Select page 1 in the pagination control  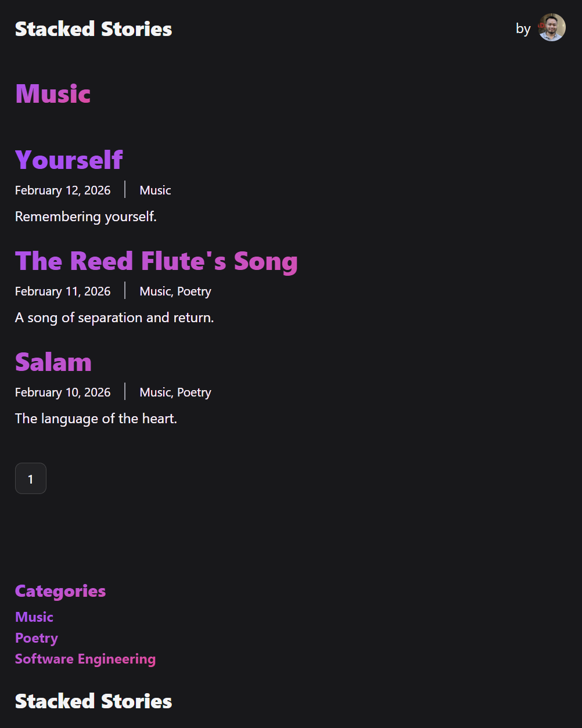pos(30,478)
